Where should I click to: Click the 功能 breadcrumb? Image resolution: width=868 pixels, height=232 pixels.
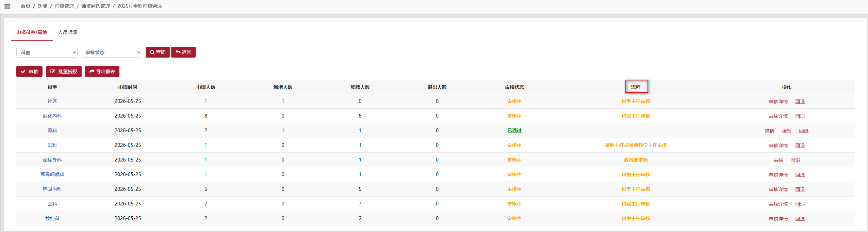click(43, 6)
